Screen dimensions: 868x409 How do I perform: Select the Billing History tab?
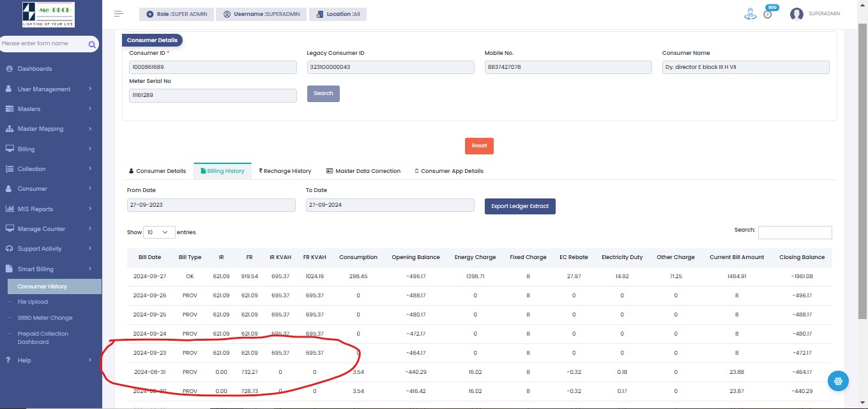[222, 171]
